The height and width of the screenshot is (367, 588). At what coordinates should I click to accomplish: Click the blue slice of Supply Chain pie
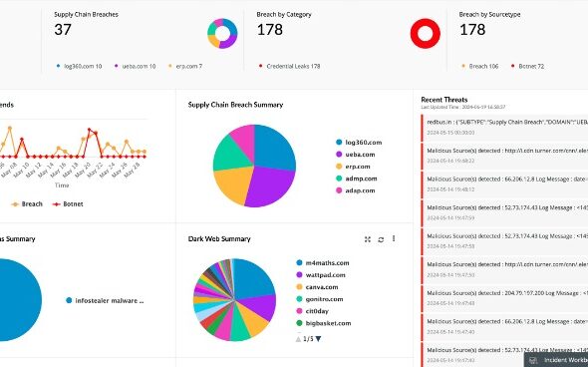(x=275, y=148)
